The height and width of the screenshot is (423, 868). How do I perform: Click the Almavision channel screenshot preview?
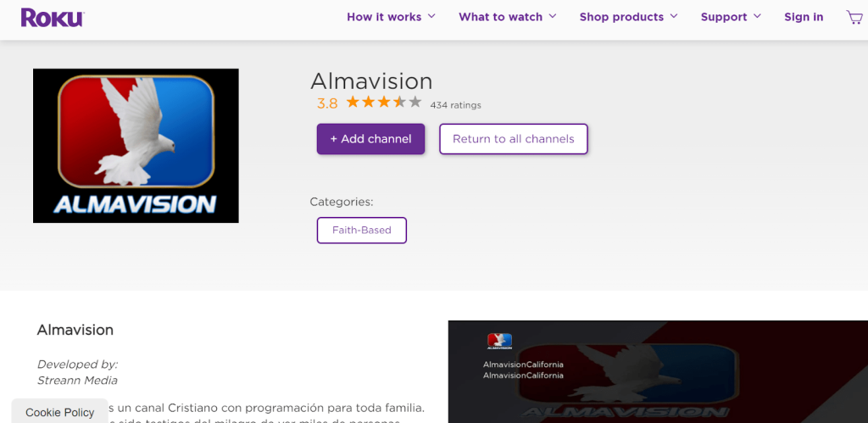(x=658, y=371)
